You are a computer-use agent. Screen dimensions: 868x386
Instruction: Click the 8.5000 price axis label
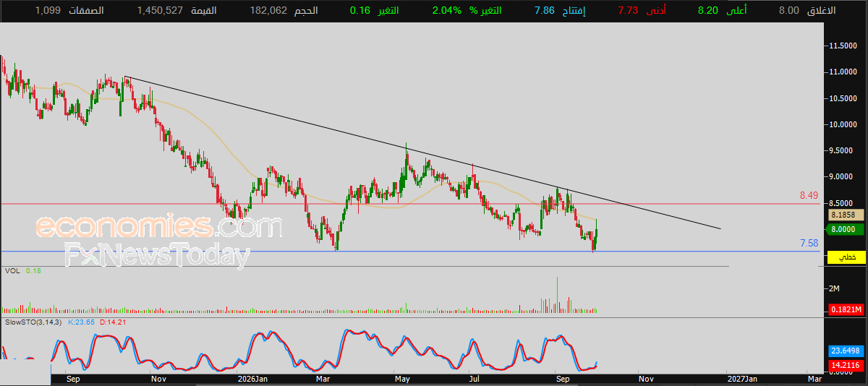843,203
